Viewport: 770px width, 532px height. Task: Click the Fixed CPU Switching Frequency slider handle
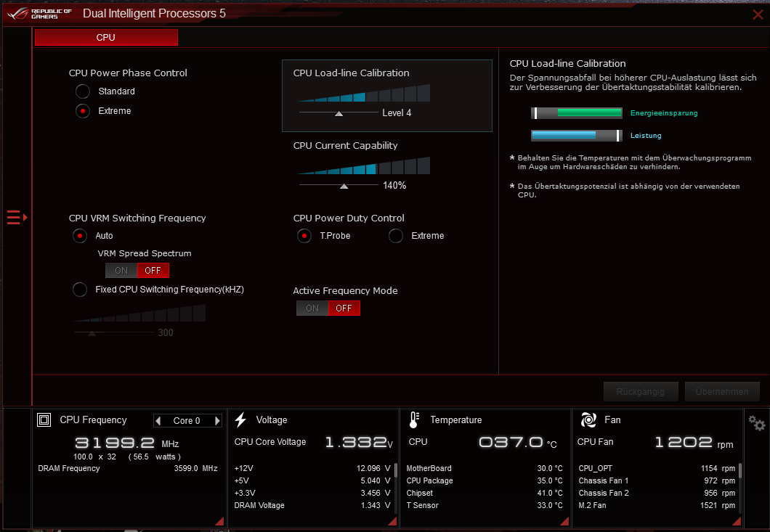click(92, 334)
